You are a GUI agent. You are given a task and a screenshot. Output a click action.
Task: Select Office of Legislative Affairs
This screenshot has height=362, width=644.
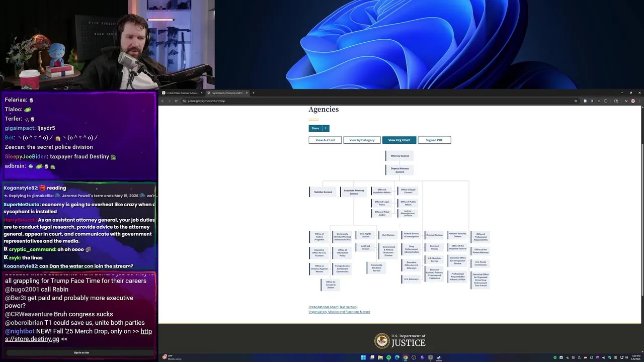[381, 191]
